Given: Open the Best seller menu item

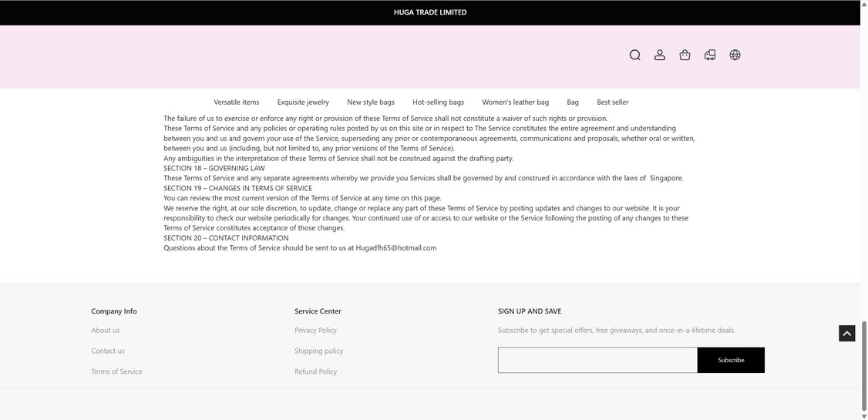Looking at the screenshot, I should pos(613,102).
